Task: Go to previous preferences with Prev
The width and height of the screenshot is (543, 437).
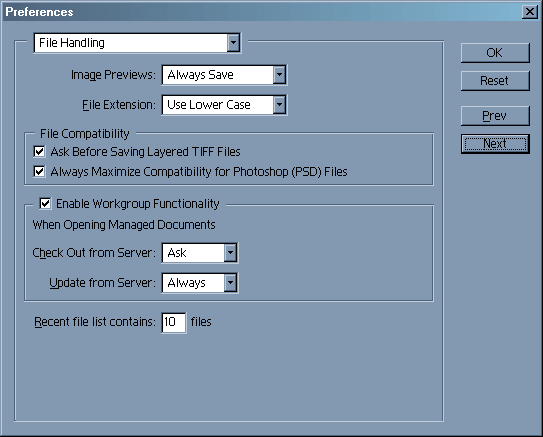Action: point(495,116)
